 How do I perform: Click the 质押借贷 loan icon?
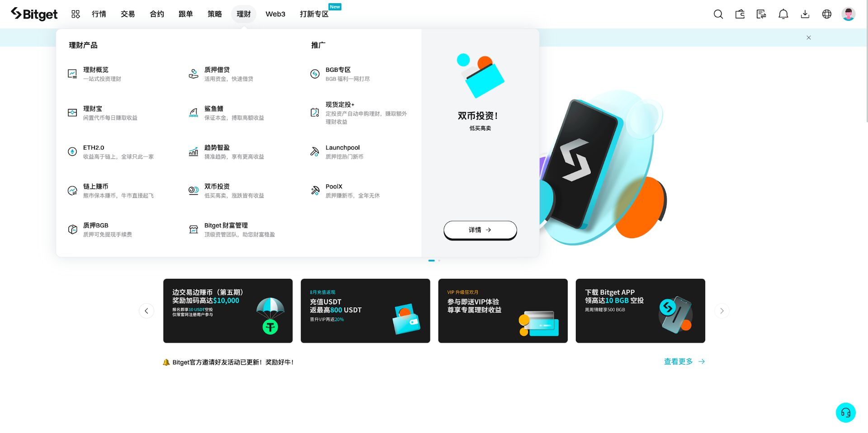(193, 74)
